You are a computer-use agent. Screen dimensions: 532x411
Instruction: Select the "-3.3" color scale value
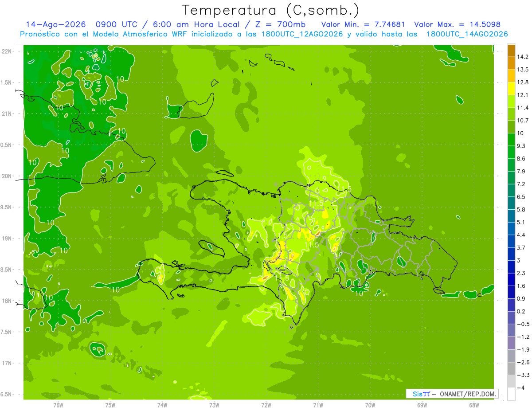tap(523, 375)
